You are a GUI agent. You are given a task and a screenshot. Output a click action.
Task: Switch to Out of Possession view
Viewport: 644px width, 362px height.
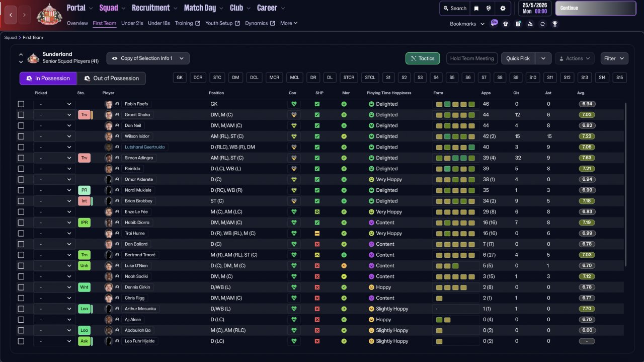[x=111, y=79]
